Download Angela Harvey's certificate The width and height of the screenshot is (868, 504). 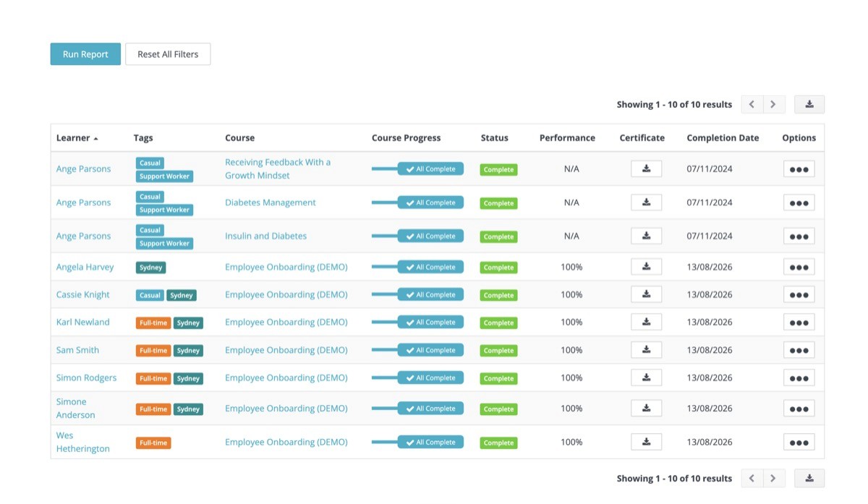[646, 267]
